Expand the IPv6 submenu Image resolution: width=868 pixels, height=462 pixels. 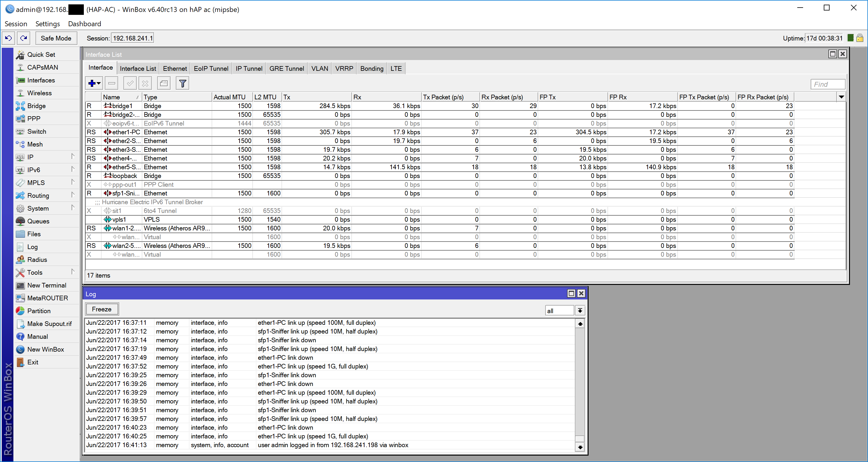pos(47,170)
